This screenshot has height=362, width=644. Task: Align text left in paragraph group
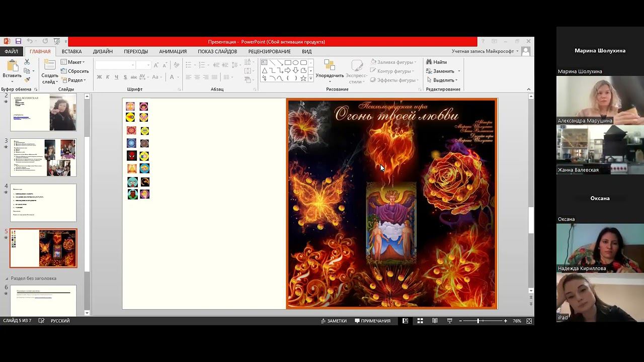point(189,77)
